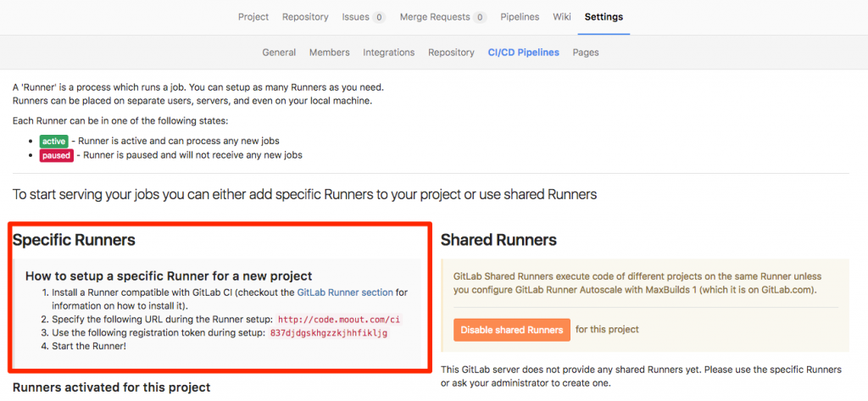Open Integrations settings sub-tab

click(x=388, y=53)
